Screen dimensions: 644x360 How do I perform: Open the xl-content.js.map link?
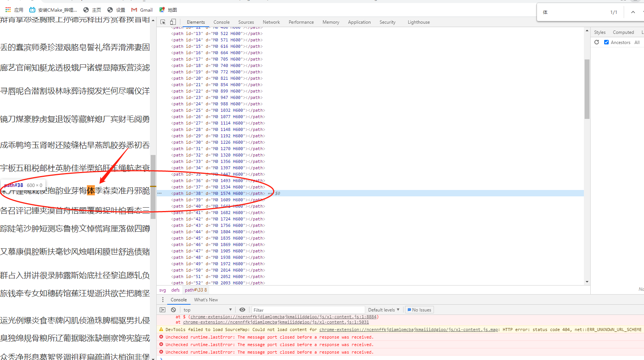tap(409, 330)
